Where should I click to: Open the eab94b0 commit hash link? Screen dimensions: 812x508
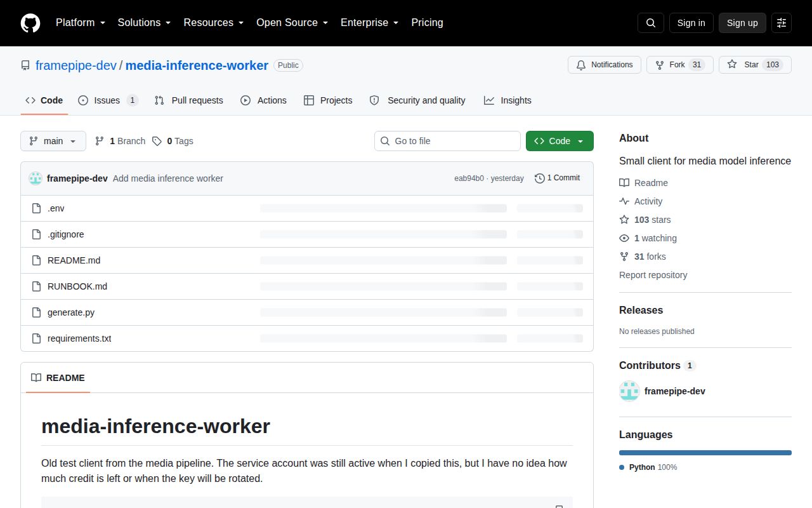coord(469,178)
